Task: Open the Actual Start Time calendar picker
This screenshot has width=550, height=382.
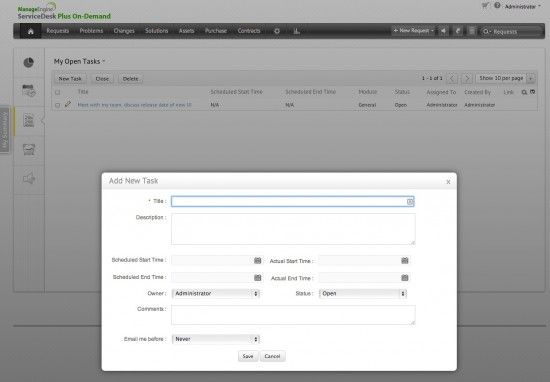Action: click(x=405, y=260)
